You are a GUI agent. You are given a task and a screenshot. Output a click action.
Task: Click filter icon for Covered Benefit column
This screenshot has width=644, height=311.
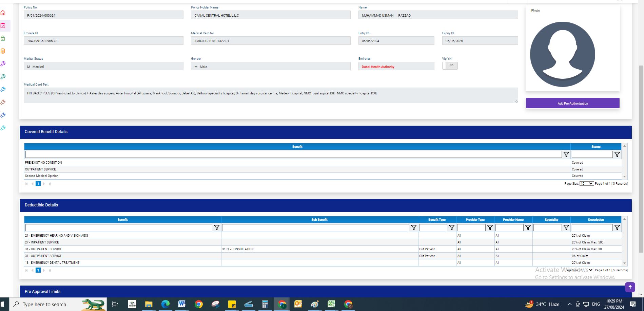click(566, 154)
